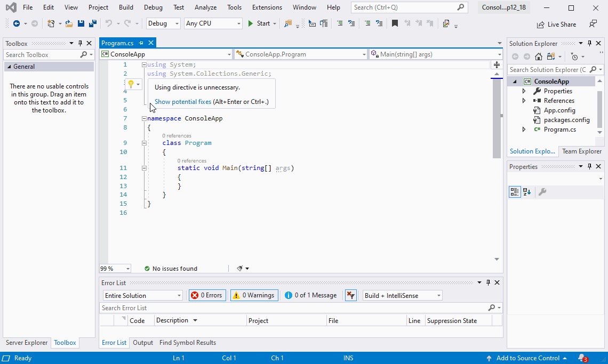Viewport: 608px width, 364px height.
Task: Click the New Project toolbar icon
Action: (x=51, y=23)
